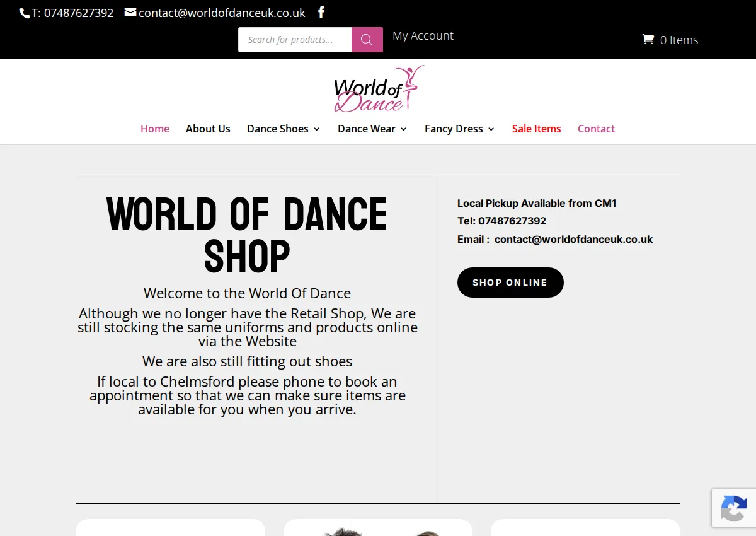This screenshot has height=536, width=756.
Task: Open the My Account link
Action: click(423, 36)
